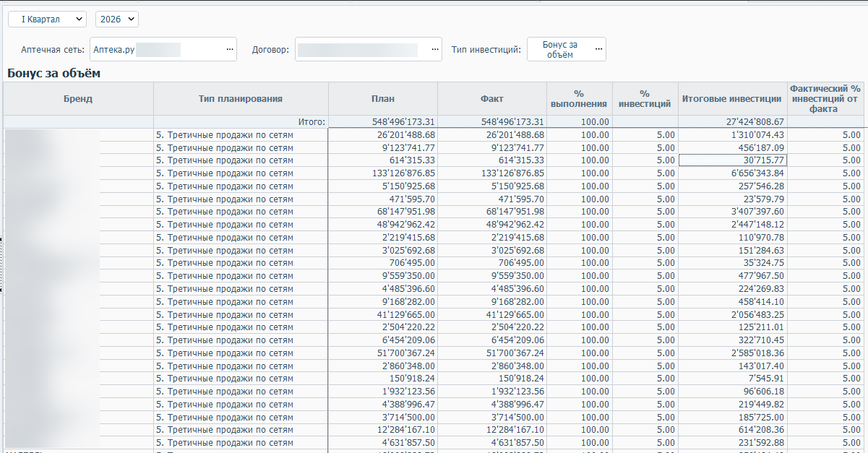Click the Итоговые инвестиции column header
This screenshot has height=453, width=868.
[x=732, y=99]
